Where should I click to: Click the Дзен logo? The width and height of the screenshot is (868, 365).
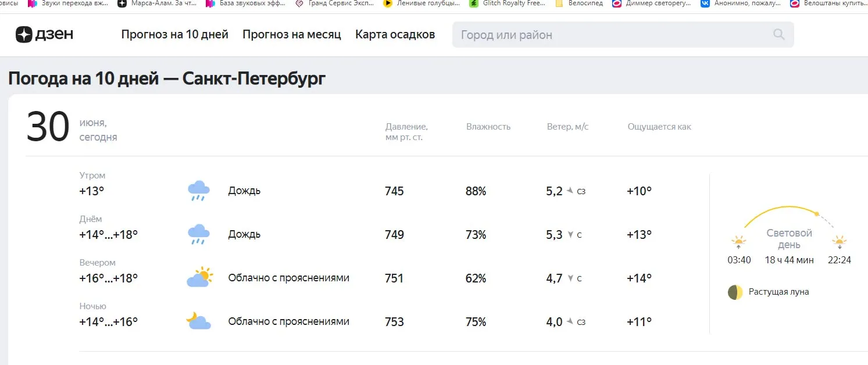point(44,34)
